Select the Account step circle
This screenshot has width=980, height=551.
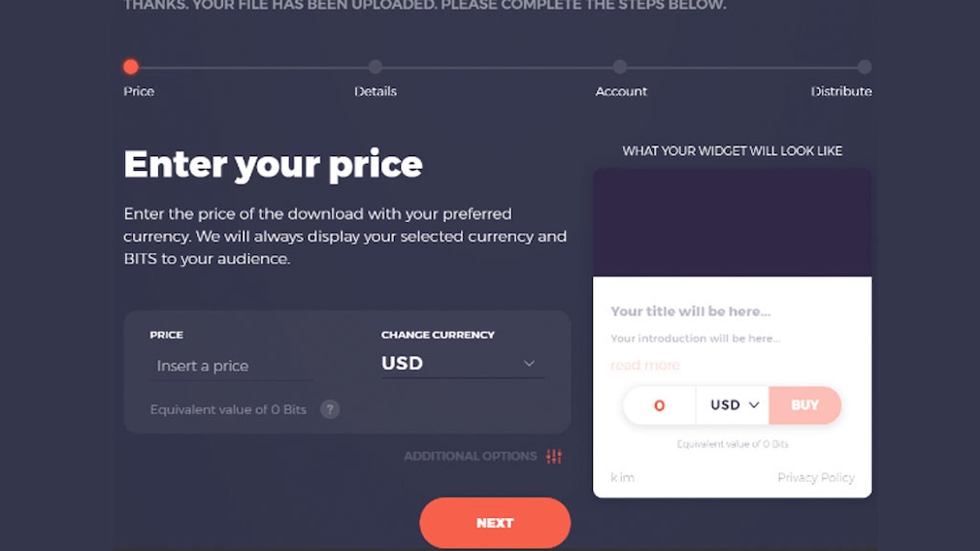[619, 67]
